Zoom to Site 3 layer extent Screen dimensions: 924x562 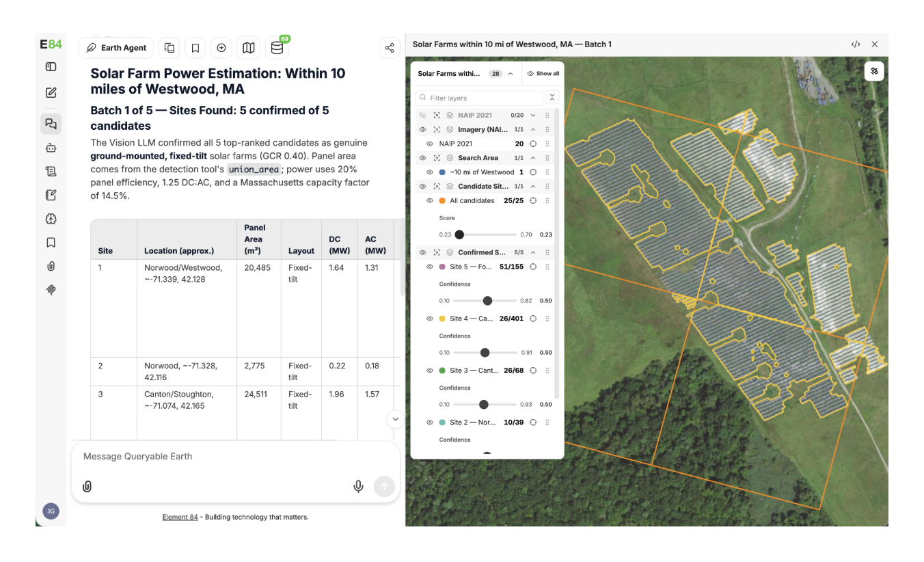click(x=533, y=371)
